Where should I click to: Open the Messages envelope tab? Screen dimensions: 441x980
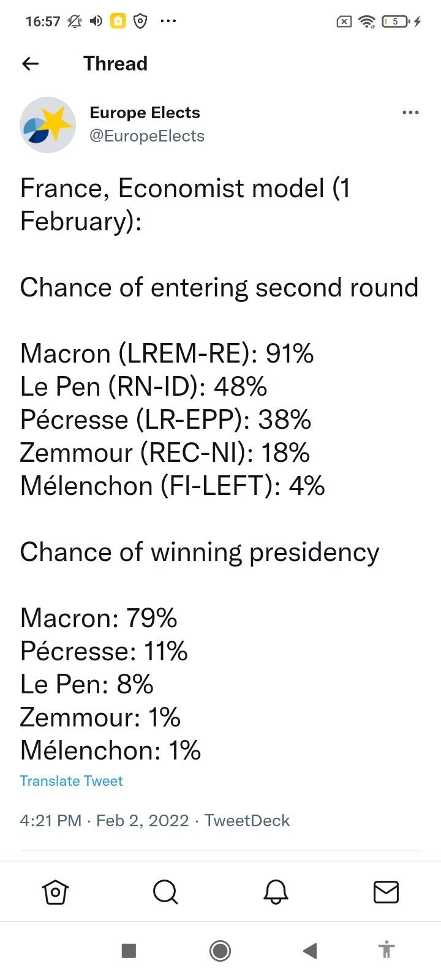pos(386,892)
